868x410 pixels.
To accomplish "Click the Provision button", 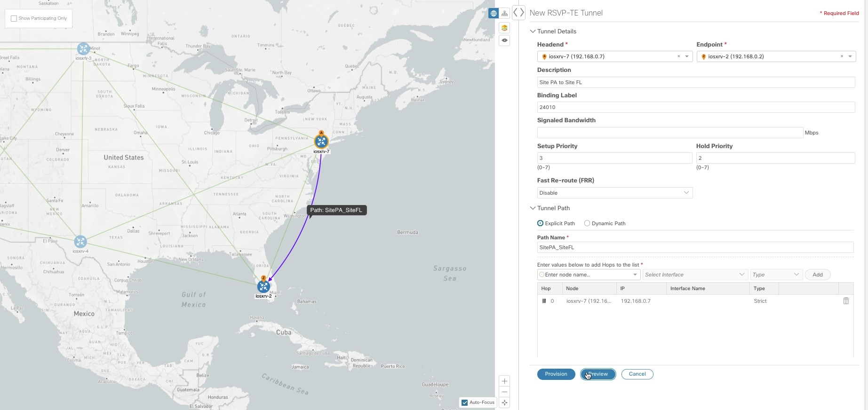I will [556, 374].
